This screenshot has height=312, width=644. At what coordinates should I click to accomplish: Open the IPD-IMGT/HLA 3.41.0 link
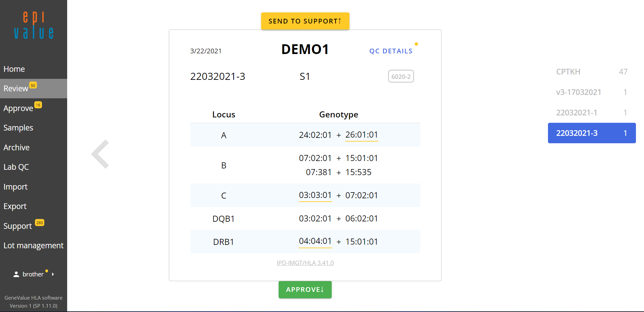(305, 263)
